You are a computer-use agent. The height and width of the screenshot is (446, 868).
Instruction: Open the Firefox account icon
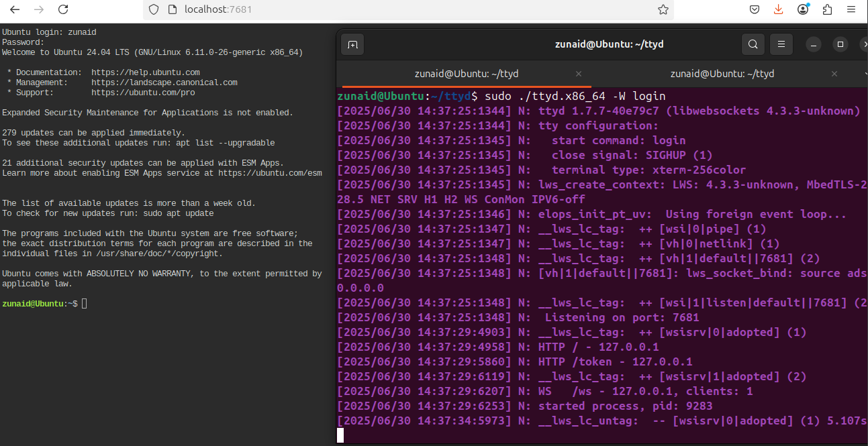pos(804,9)
